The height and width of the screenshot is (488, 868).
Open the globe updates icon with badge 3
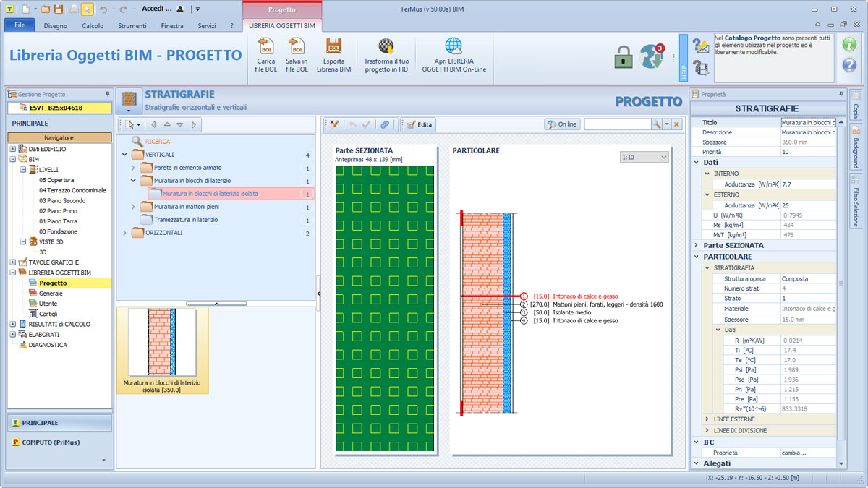(652, 57)
